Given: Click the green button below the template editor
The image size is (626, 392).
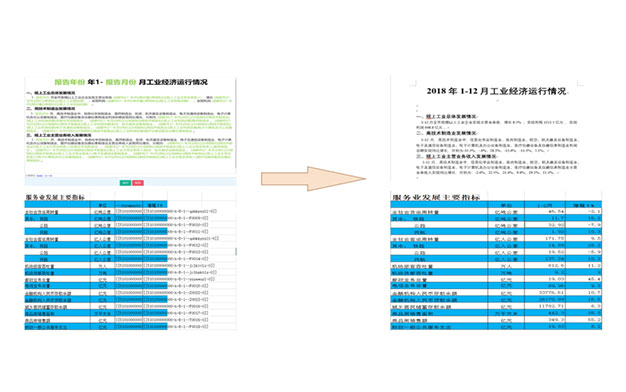Looking at the screenshot, I should tap(125, 183).
